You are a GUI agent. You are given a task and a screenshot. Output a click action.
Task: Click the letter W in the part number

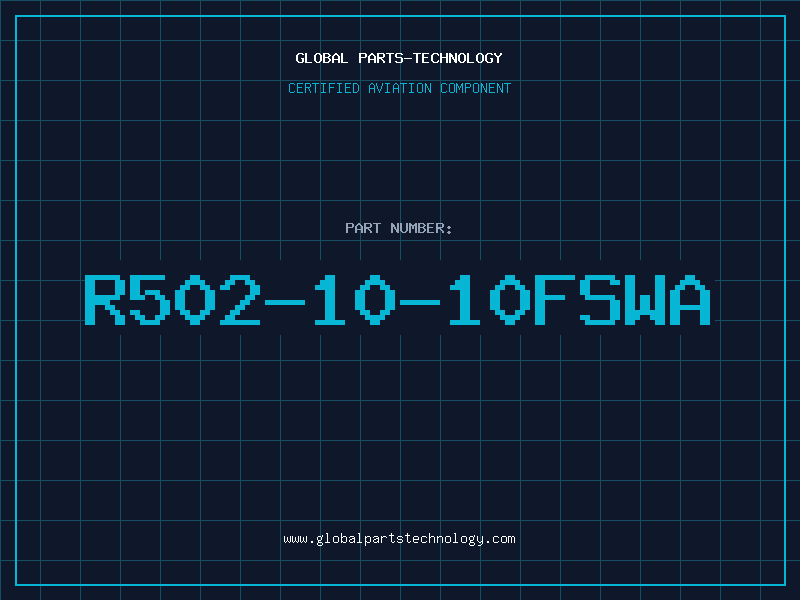pyautogui.click(x=645, y=299)
